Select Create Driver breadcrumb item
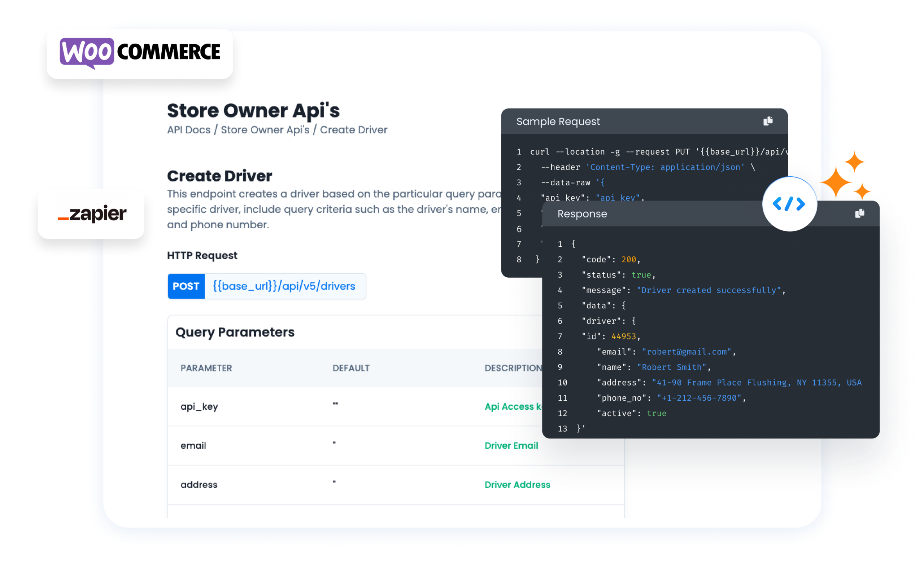Viewport: 924px width, 577px height. click(353, 130)
